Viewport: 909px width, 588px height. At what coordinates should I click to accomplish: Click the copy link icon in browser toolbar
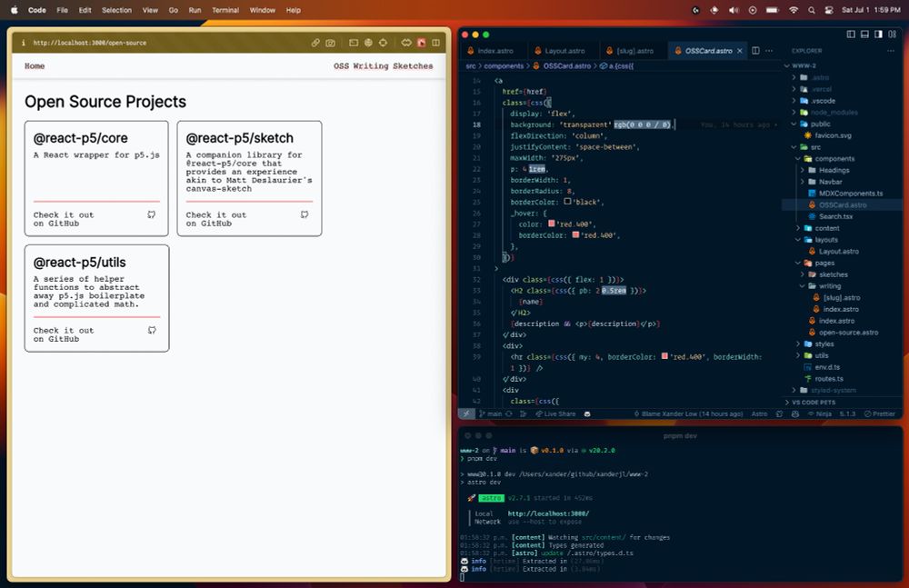tap(315, 43)
